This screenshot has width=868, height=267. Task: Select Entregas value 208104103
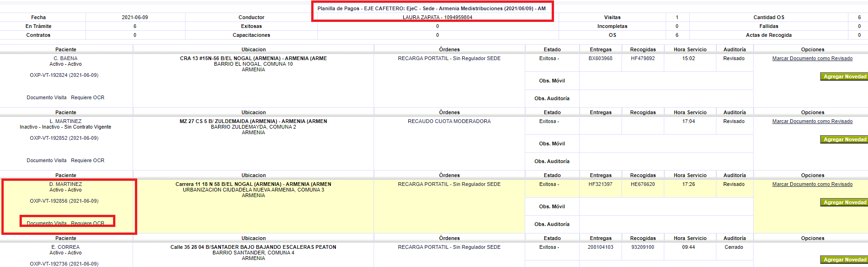tap(601, 247)
